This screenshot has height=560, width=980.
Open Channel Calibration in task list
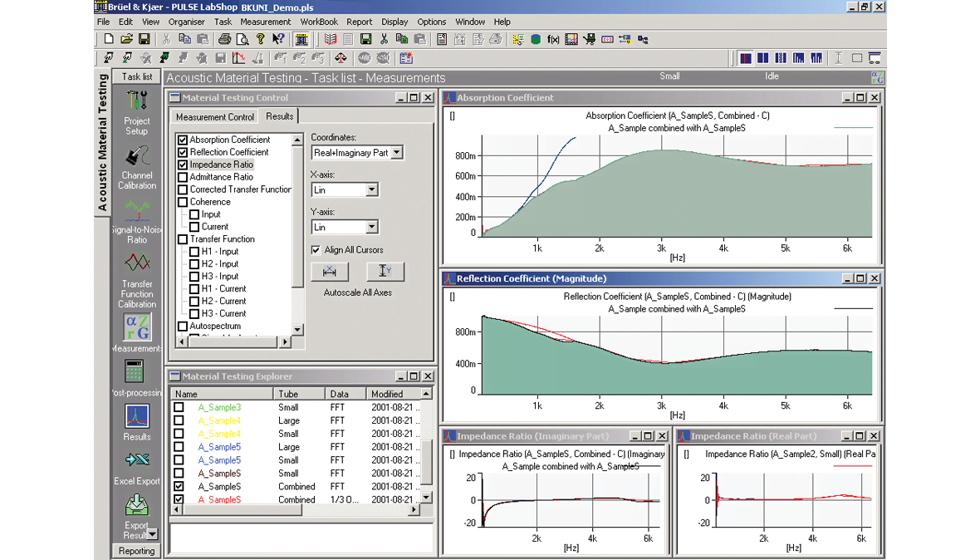(137, 158)
